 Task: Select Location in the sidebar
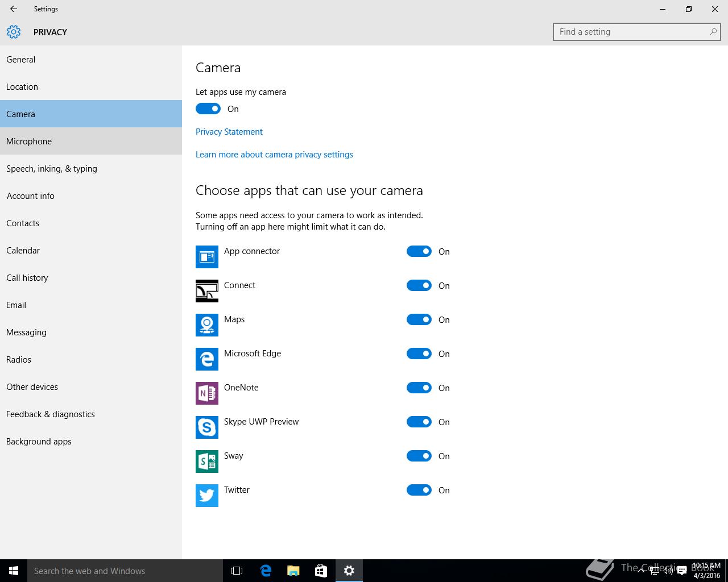91,86
